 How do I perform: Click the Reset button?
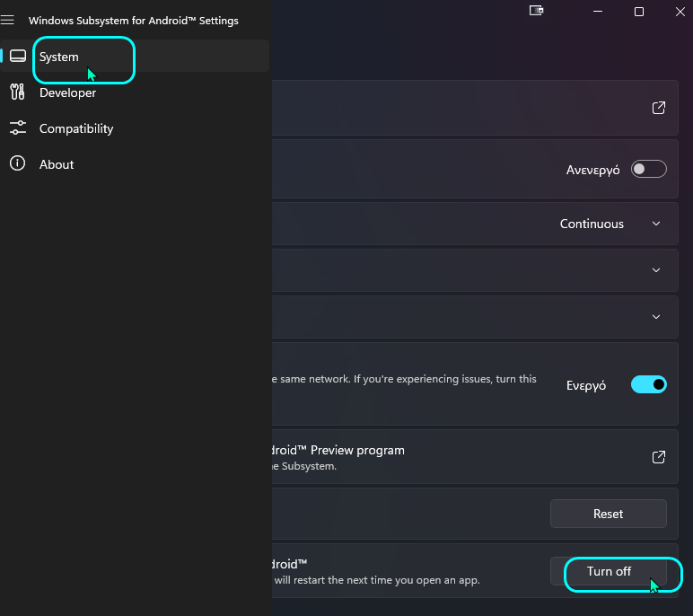(x=608, y=514)
